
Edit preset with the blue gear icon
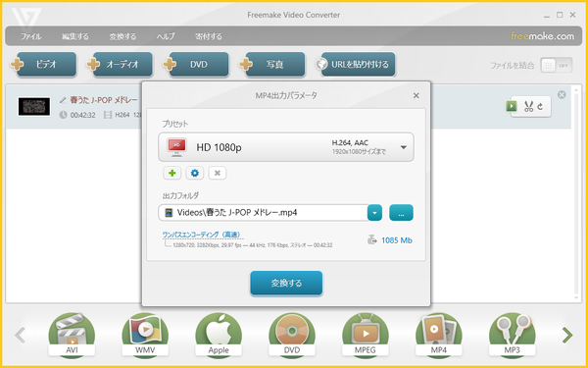coord(195,173)
